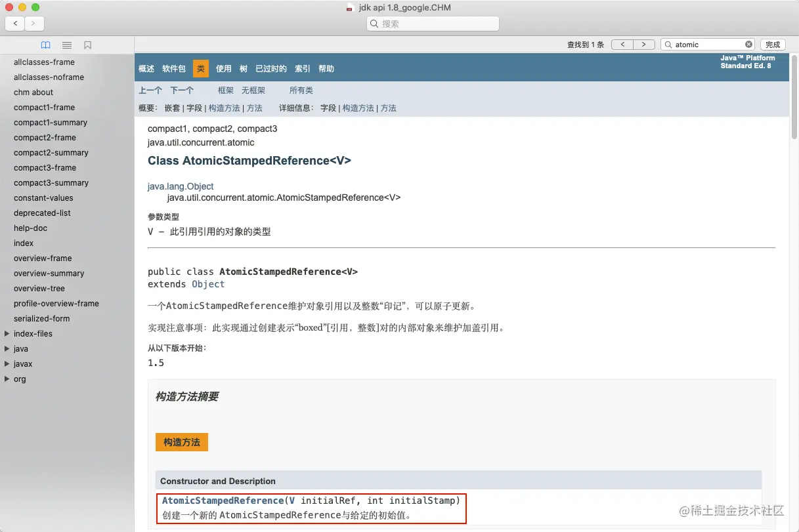Open the 使用 navigation tab
Screen dimensions: 799x532
tap(224, 69)
